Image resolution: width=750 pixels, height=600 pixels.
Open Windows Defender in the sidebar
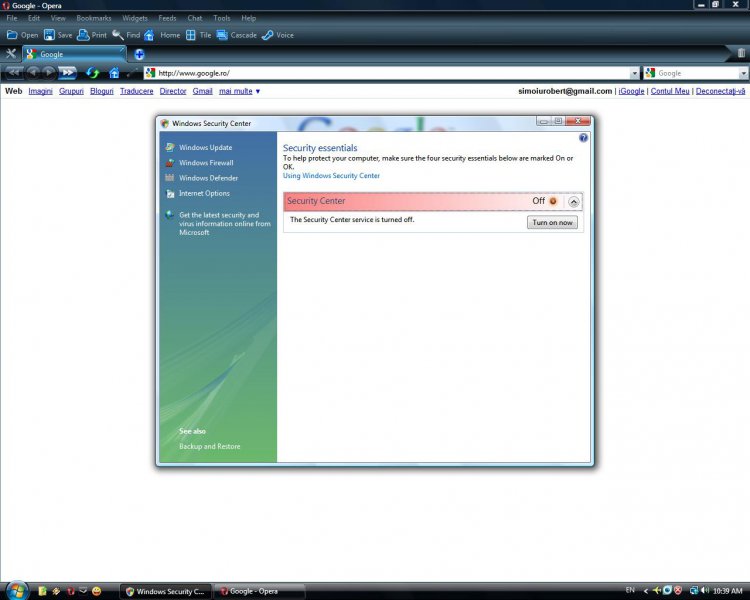pyautogui.click(x=208, y=178)
